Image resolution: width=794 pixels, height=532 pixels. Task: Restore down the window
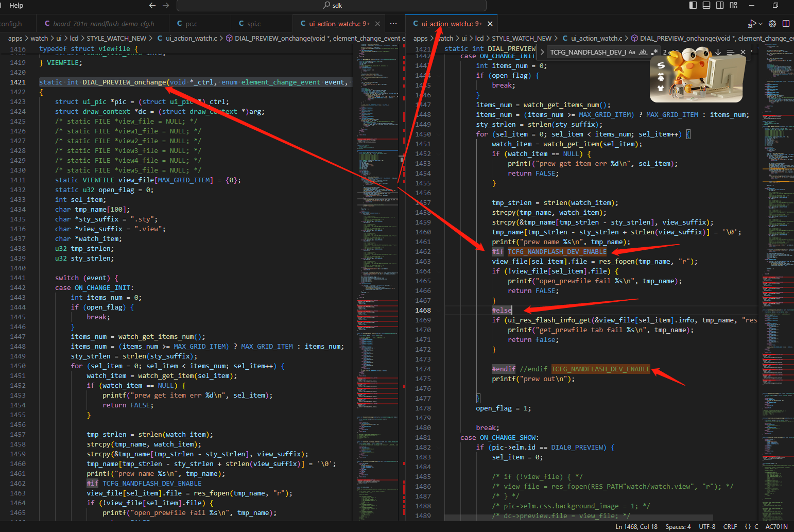[775, 5]
